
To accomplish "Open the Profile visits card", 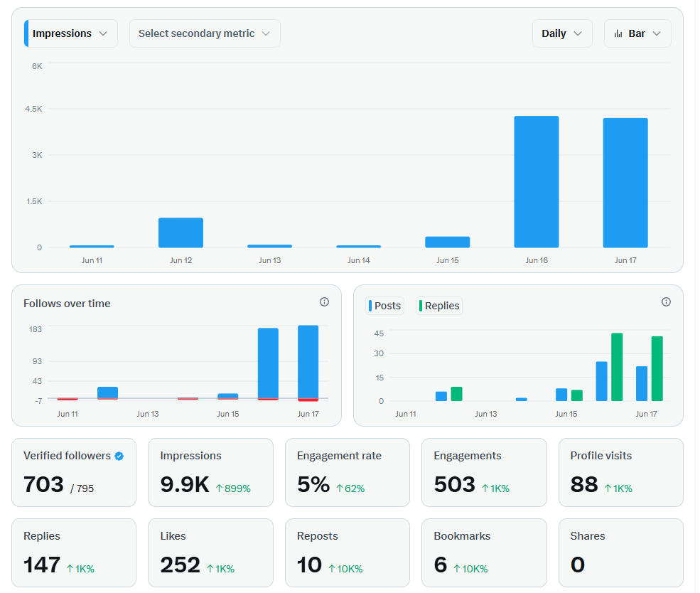I will 621,472.
